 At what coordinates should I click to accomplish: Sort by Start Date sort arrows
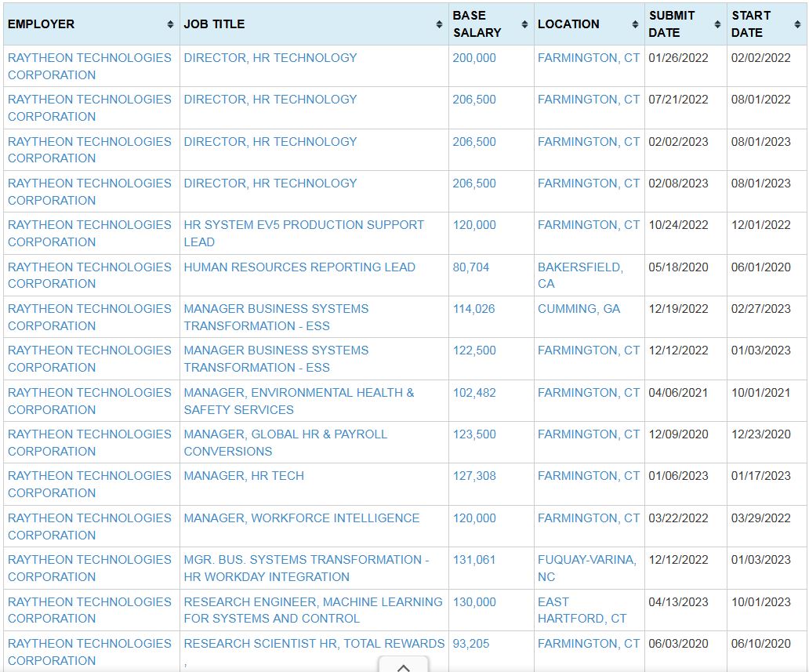(798, 24)
